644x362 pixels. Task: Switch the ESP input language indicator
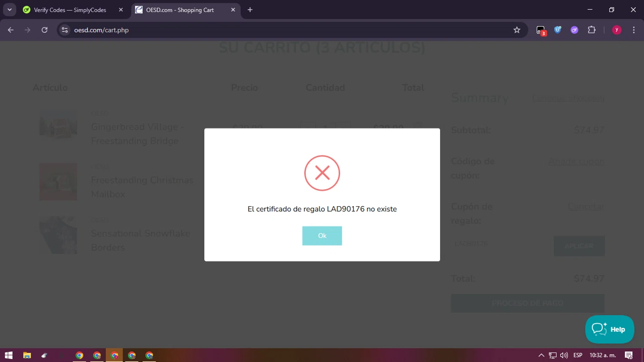point(578,355)
